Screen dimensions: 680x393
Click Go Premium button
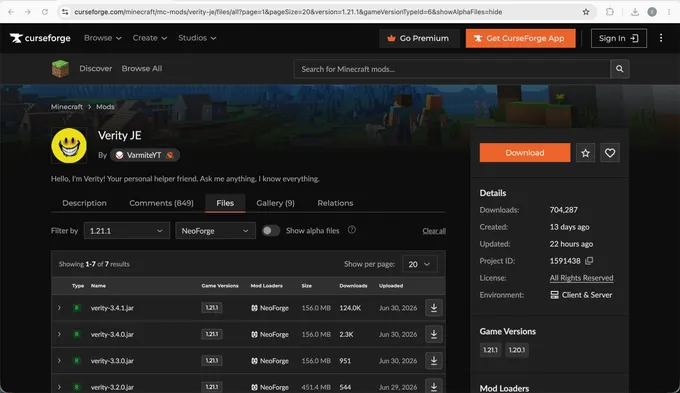[419, 38]
